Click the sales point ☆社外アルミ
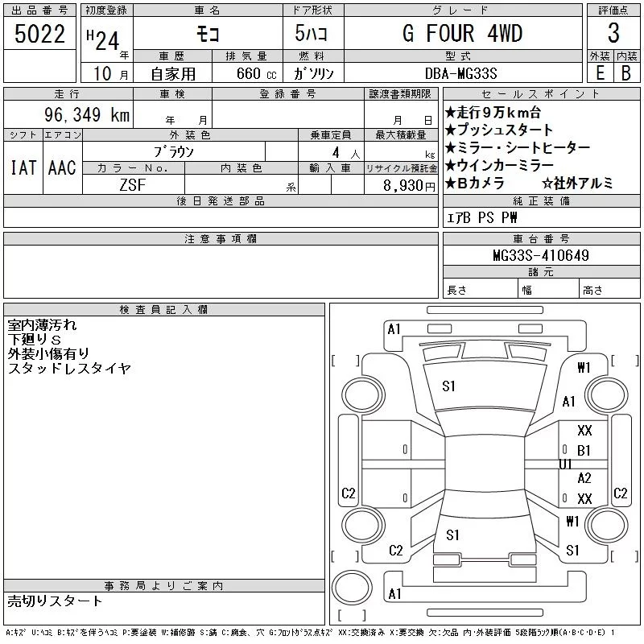The height and width of the screenshot is (644, 644). coord(577,184)
